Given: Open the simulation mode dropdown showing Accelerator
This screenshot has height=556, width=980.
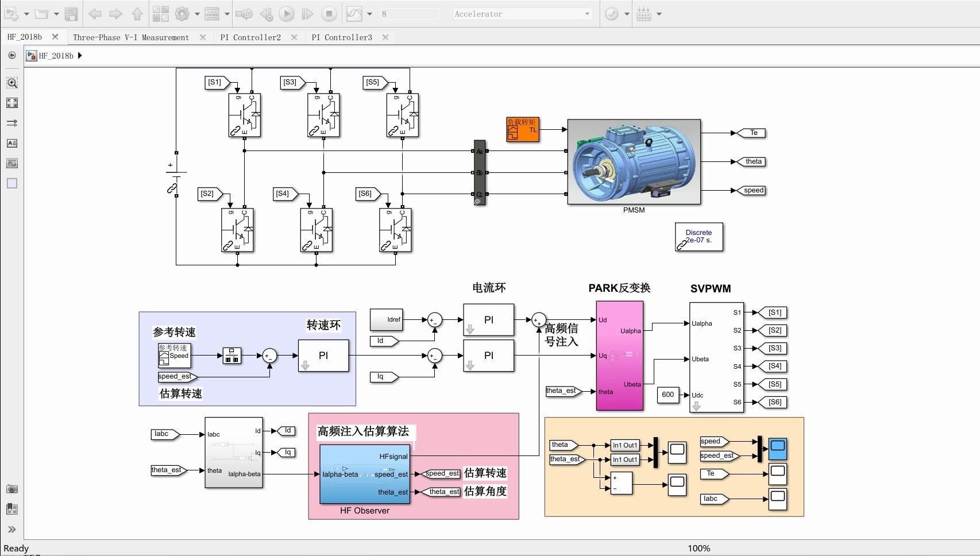Looking at the screenshot, I should point(587,14).
